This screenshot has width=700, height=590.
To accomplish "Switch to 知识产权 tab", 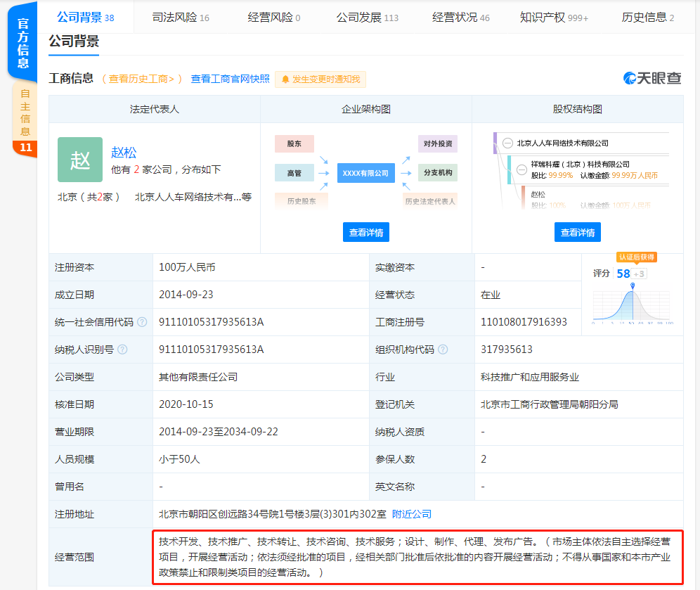I will (554, 18).
